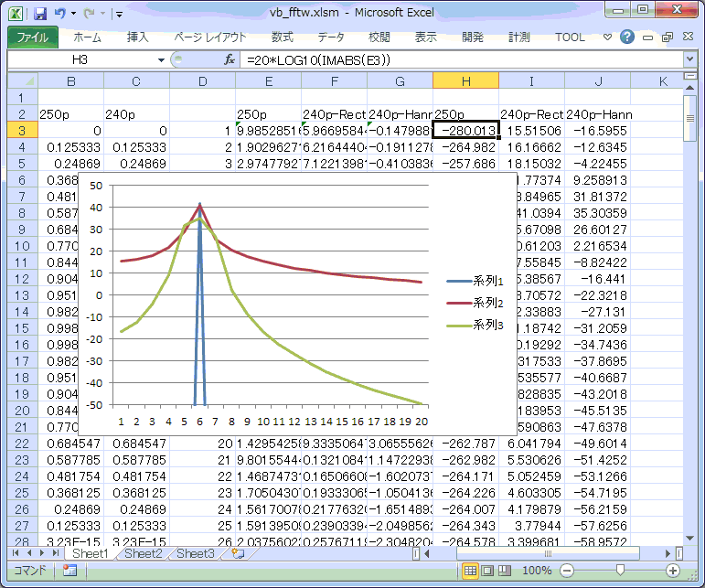This screenshot has height=588, width=705.
Task: Close the workbook window with the ribbon X
Action: click(688, 37)
